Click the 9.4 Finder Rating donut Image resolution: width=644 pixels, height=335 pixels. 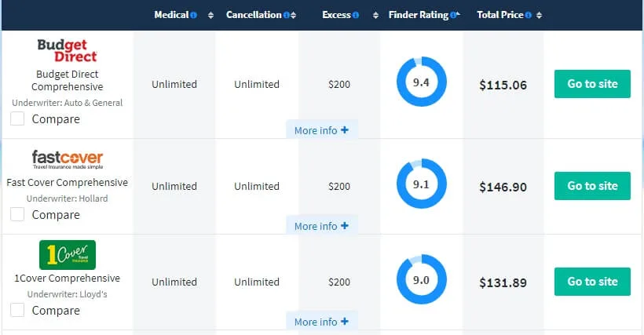(421, 82)
